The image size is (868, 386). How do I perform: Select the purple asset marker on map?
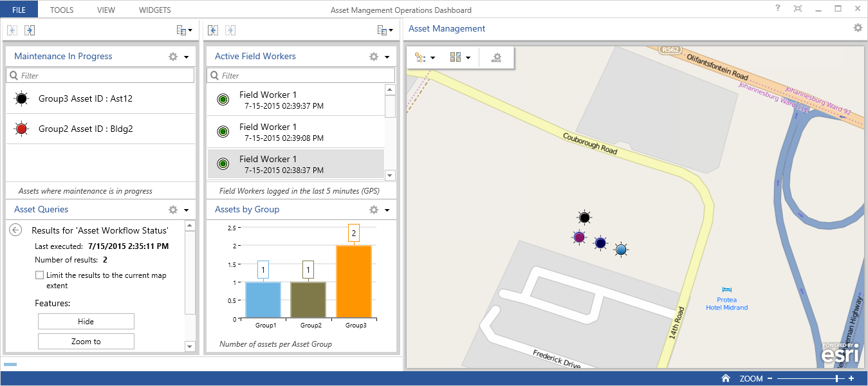579,237
